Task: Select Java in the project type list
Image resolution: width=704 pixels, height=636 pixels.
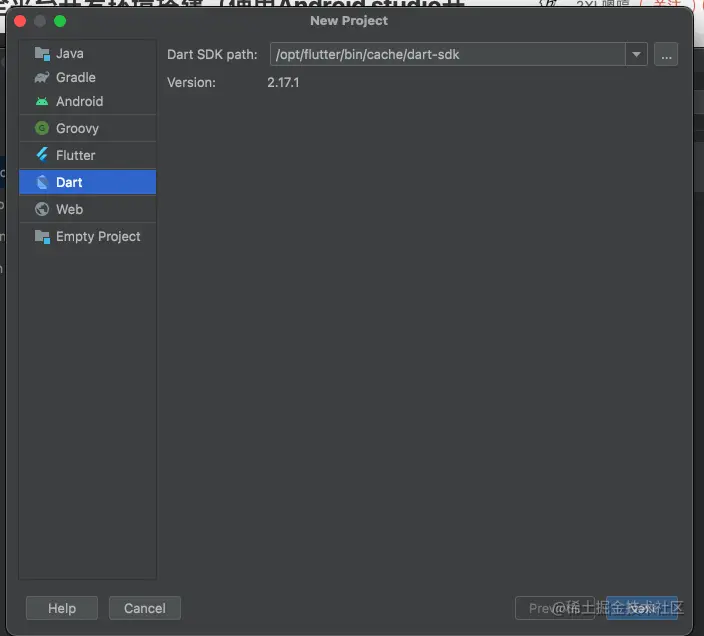Action: tap(88, 54)
